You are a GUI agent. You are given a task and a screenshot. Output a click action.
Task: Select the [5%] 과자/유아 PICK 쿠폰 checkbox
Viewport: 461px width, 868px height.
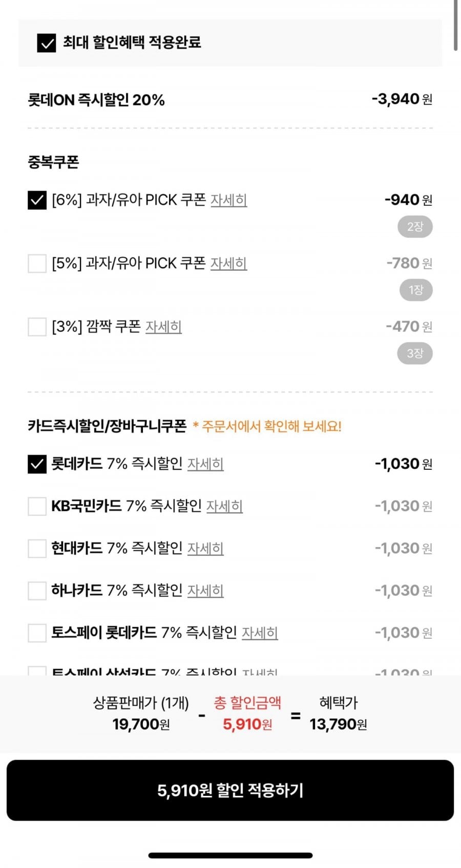[37, 264]
